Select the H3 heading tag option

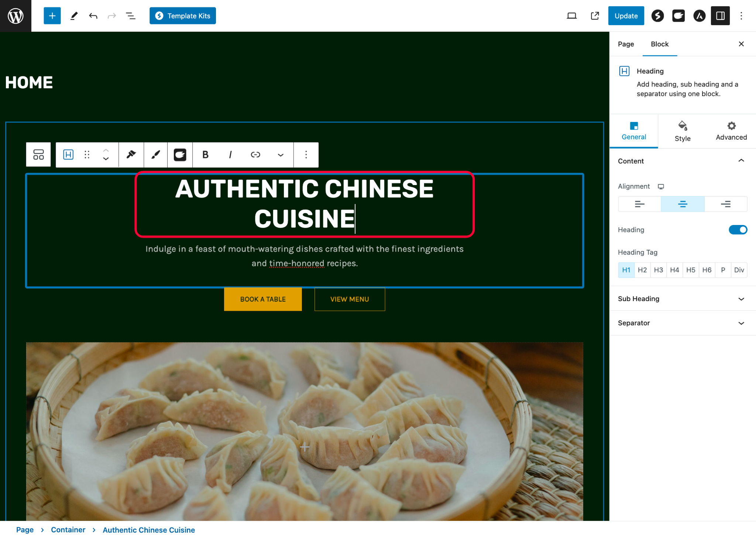(658, 270)
